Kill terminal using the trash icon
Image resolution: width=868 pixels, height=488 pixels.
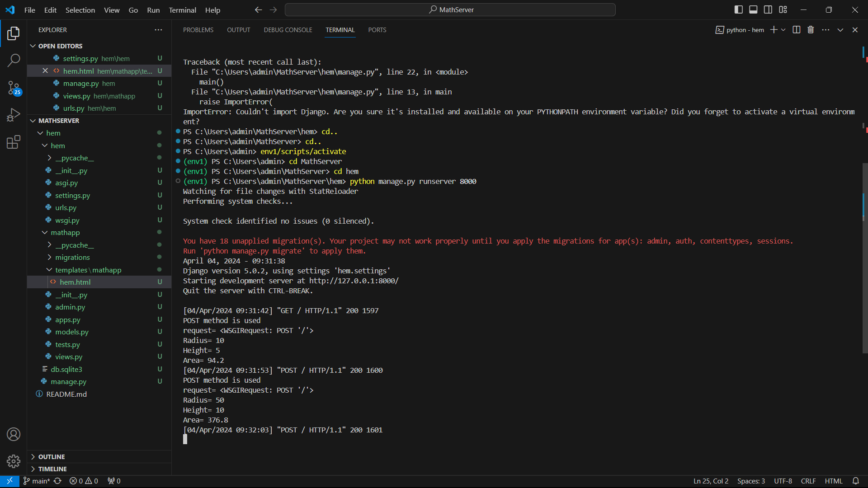tap(811, 30)
